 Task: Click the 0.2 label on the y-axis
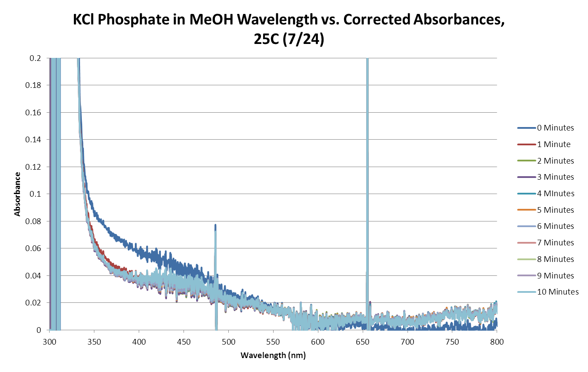point(36,58)
